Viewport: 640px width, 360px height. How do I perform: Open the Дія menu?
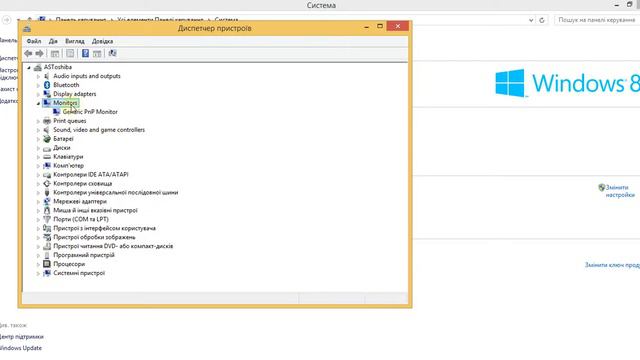click(53, 41)
